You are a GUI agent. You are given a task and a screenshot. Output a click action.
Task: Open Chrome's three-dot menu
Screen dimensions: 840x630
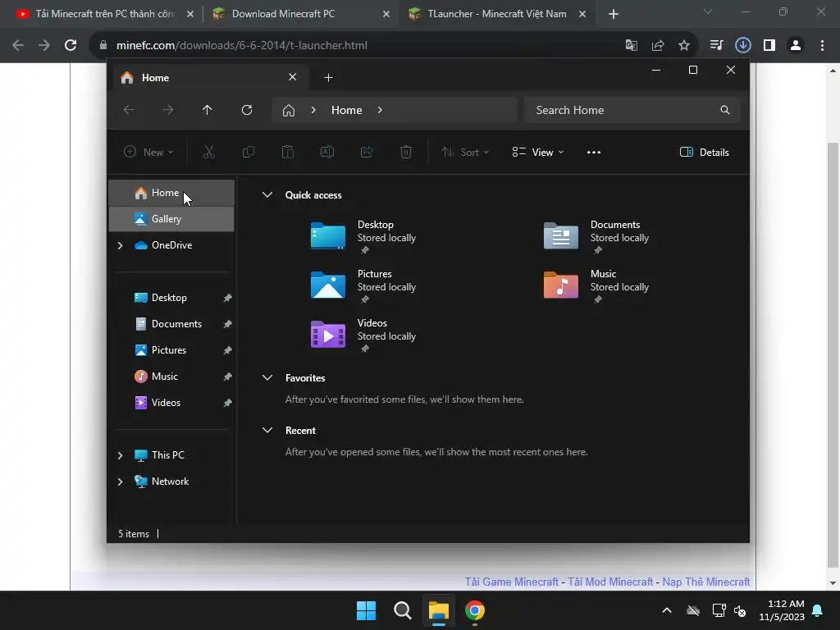pyautogui.click(x=822, y=45)
